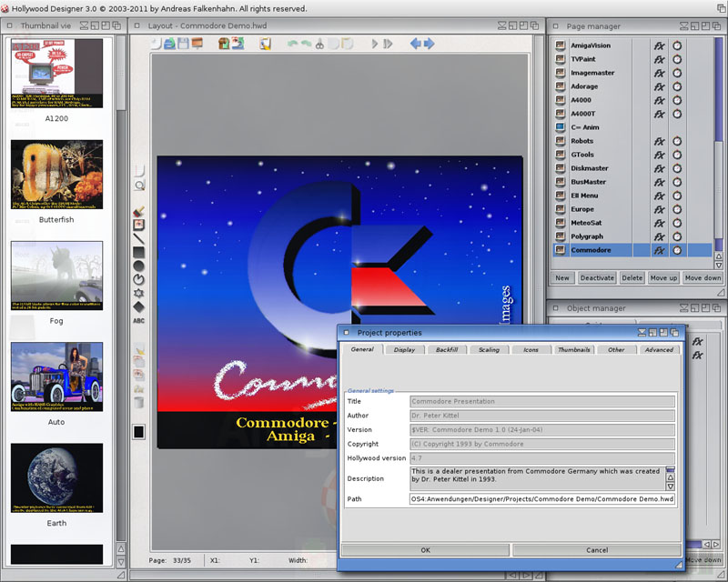Click the Move up button
The width and height of the screenshot is (728, 582).
click(x=663, y=278)
